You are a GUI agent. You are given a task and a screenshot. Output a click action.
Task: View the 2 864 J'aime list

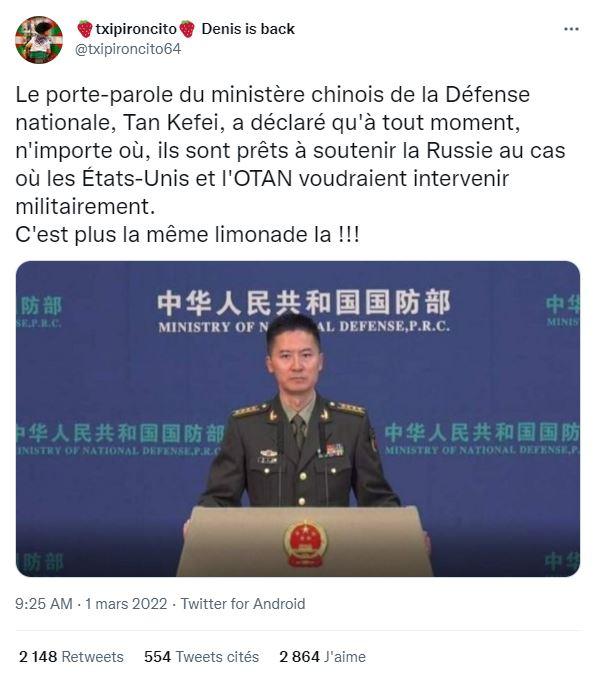(323, 657)
